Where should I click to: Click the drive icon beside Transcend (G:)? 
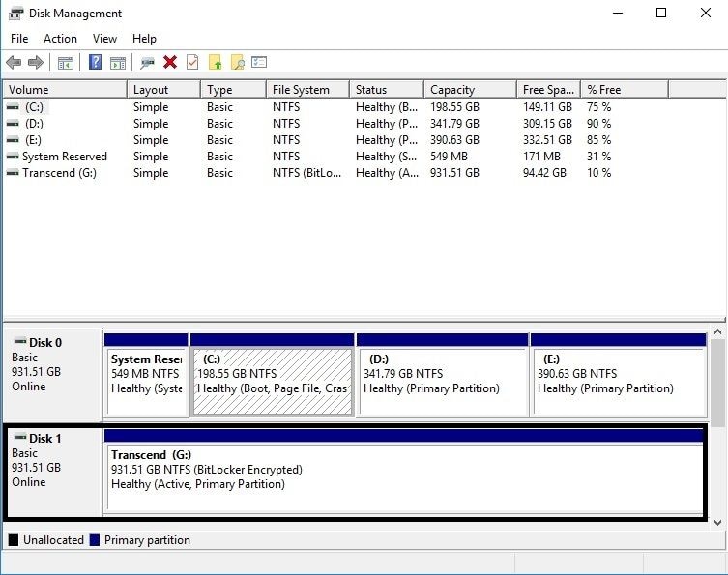tap(13, 173)
